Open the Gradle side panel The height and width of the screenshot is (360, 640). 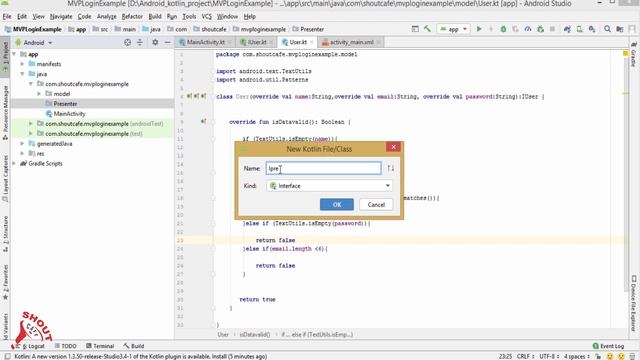pyautogui.click(x=633, y=55)
